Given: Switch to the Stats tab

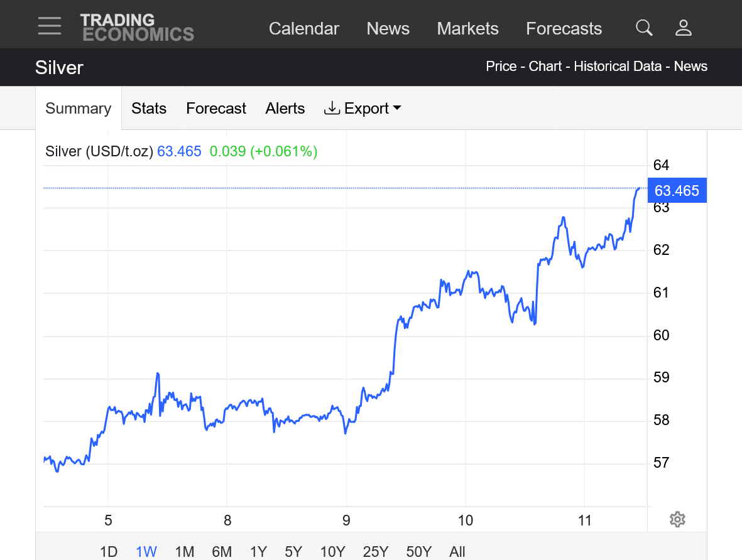Looking at the screenshot, I should pyautogui.click(x=149, y=109).
